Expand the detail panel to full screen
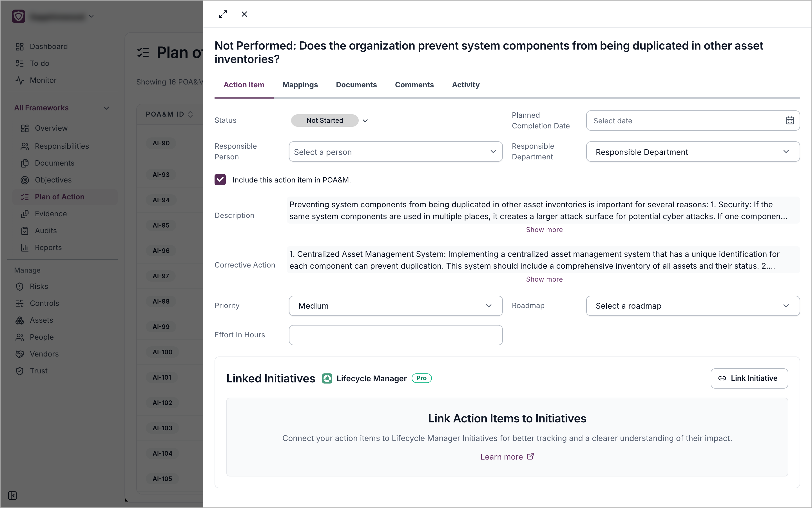The image size is (812, 508). point(223,14)
